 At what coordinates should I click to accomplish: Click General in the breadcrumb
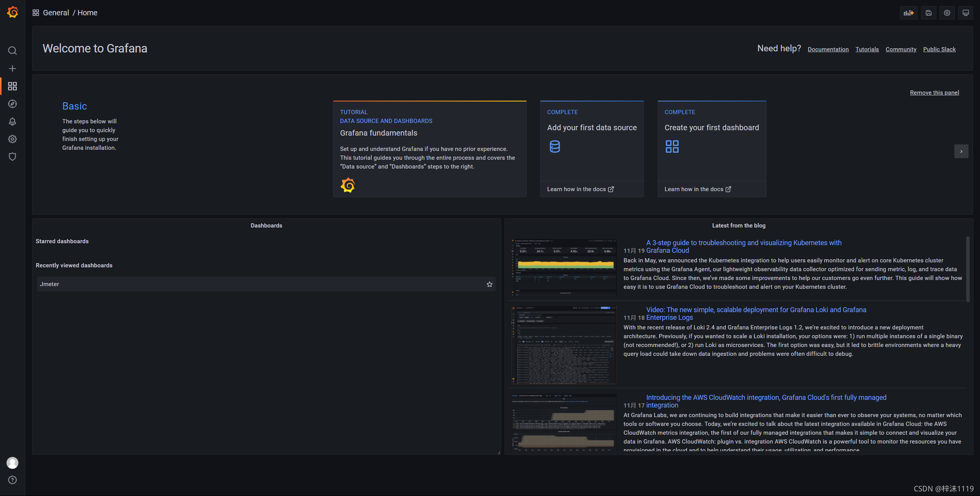click(56, 13)
